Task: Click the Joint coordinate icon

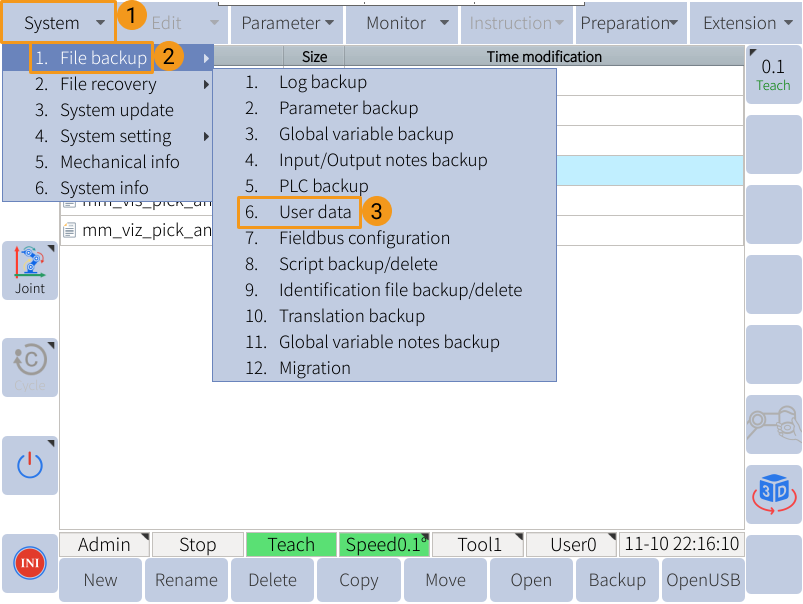Action: [30, 269]
